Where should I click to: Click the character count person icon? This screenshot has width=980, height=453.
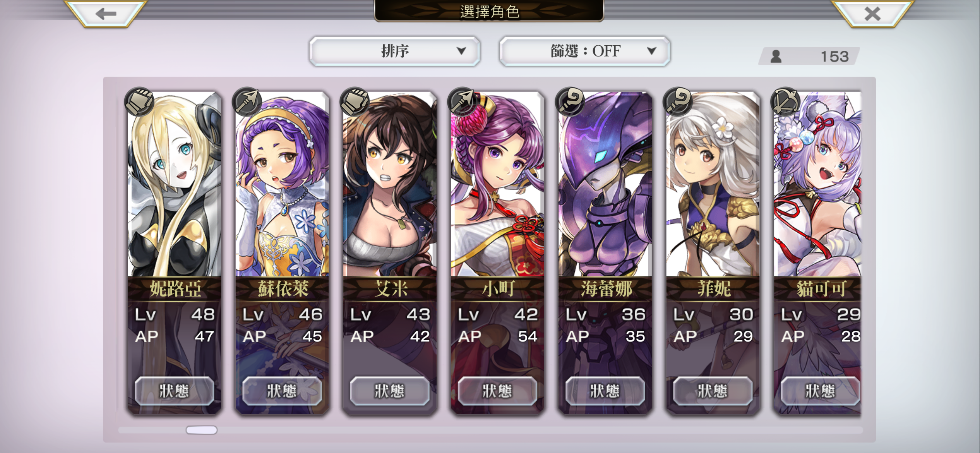[776, 57]
